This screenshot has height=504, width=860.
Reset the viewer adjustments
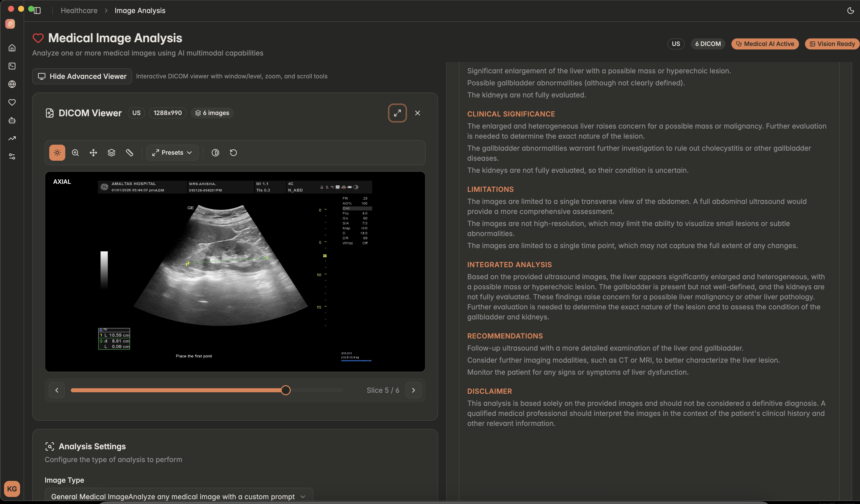(x=234, y=152)
